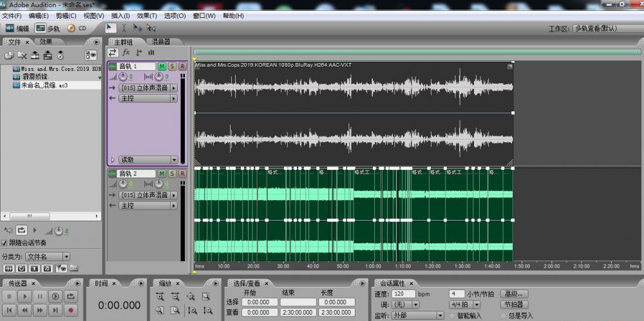Screen dimensions: 644x321
Task: Toggle 跟随会话节奏 checkbox
Action: click(x=5, y=243)
